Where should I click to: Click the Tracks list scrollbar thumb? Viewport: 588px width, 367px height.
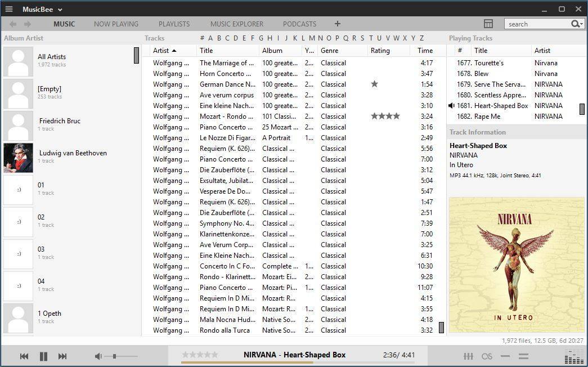click(441, 328)
